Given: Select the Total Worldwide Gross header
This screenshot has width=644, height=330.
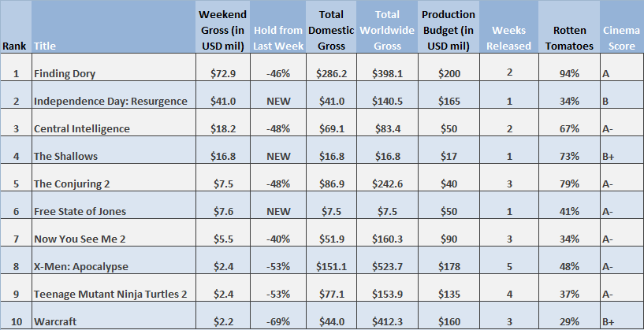Looking at the screenshot, I should [x=387, y=30].
